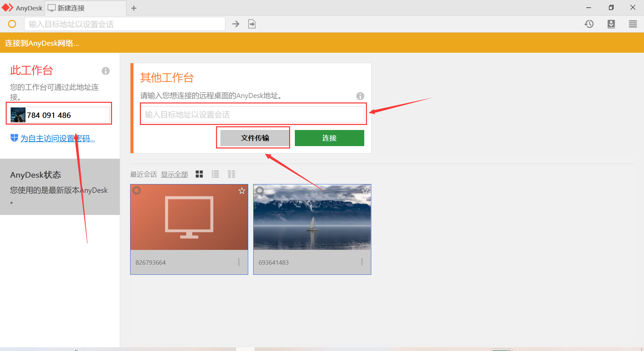Click the 最近会话 label
644x351 pixels.
(x=144, y=174)
